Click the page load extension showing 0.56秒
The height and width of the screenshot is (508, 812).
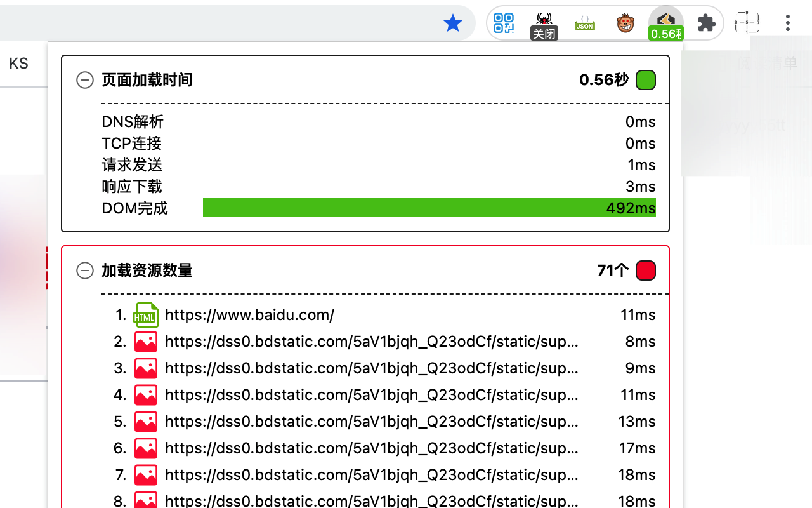[666, 25]
